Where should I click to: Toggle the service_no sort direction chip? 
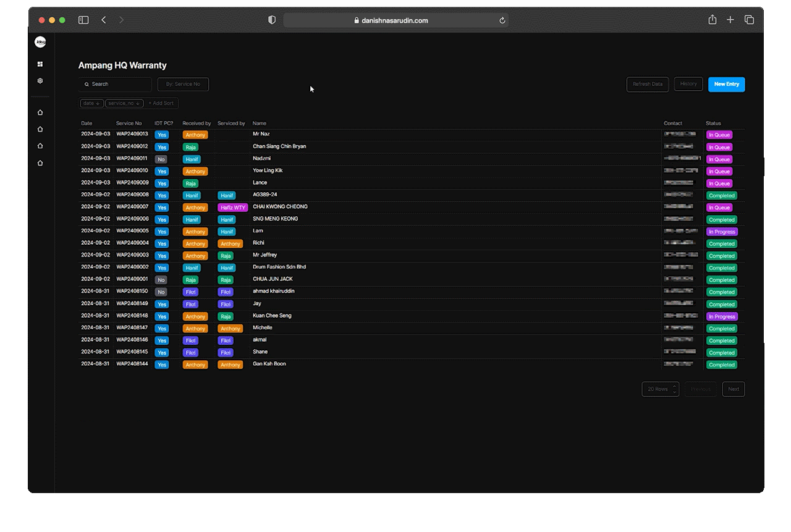click(125, 103)
